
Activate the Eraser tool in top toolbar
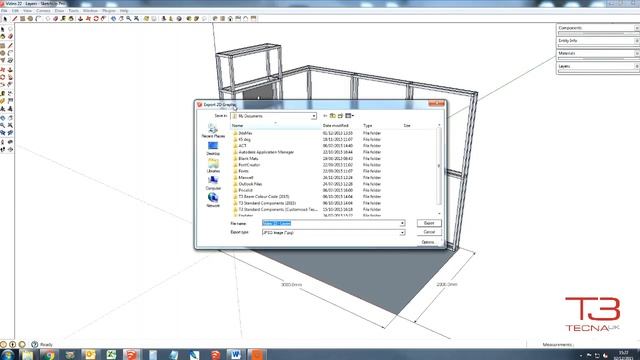pyautogui.click(x=56, y=19)
